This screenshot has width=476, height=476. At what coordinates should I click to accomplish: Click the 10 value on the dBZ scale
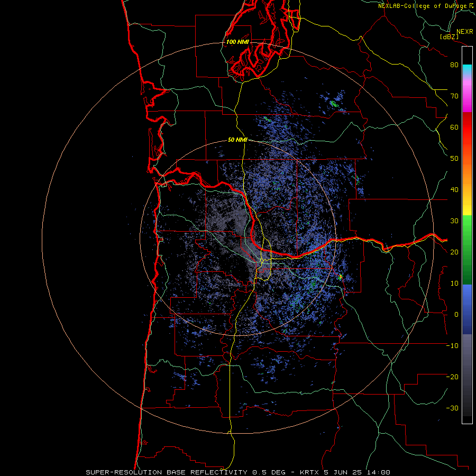(x=454, y=283)
